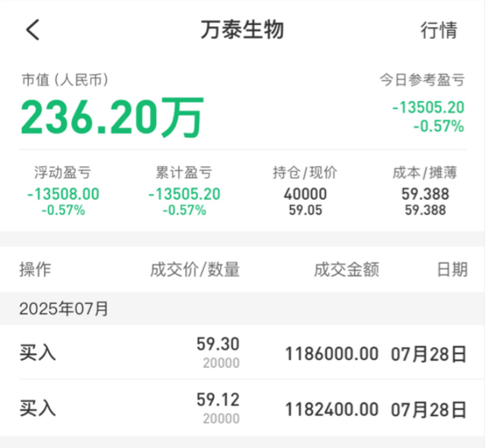485x448 pixels.
Task: Click 07月28日 date in the 1182400.00 row
Action: 429,410
